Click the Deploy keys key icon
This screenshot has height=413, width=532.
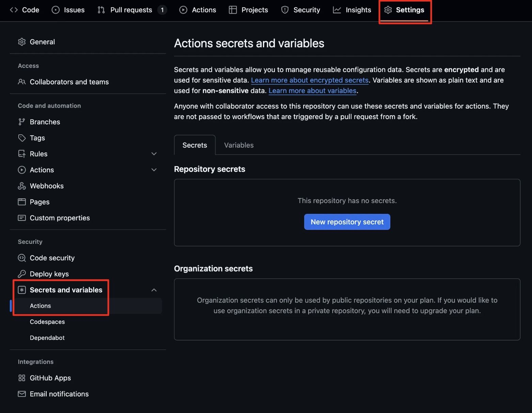point(22,274)
